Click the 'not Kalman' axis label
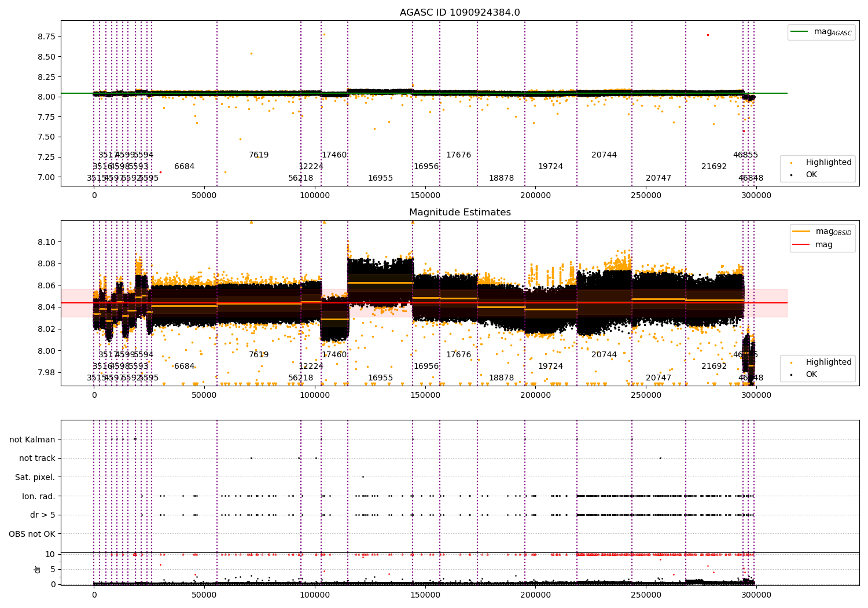This screenshot has width=868, height=608. coord(32,440)
